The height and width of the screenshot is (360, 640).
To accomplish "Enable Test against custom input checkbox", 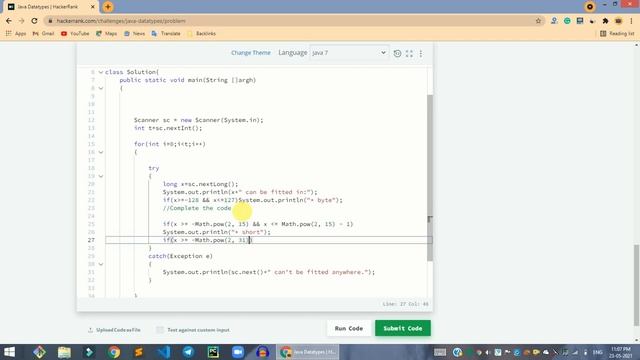I will coord(160,330).
